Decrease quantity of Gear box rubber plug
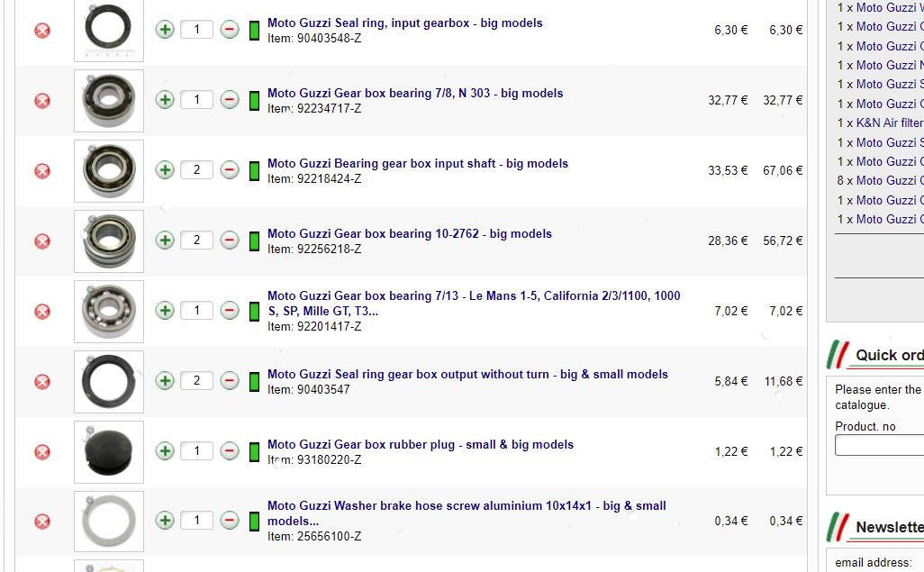 (x=230, y=451)
